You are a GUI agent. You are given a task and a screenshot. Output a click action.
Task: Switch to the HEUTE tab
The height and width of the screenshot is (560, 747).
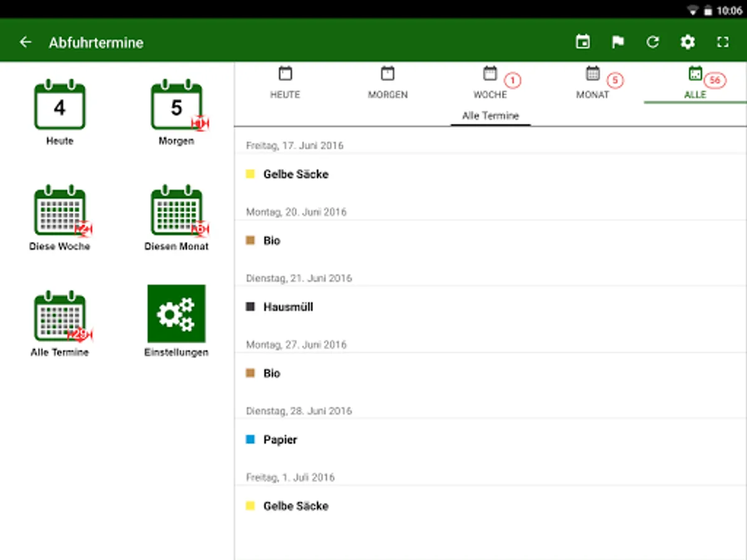click(x=285, y=83)
